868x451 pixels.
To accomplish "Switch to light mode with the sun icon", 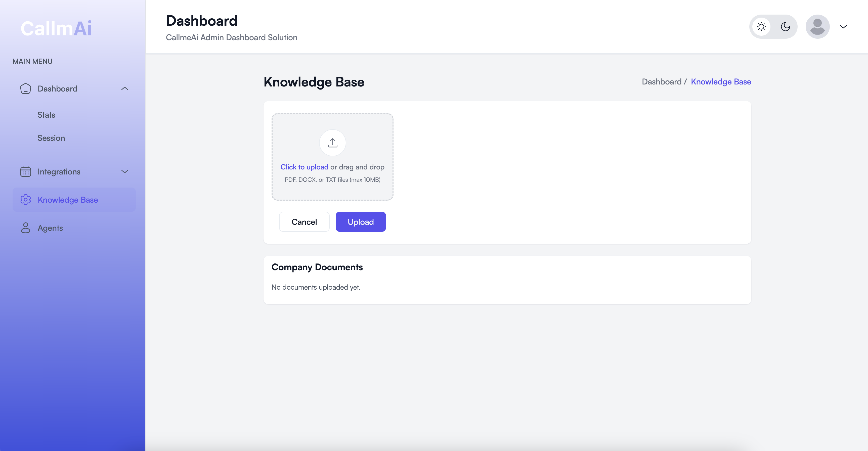I will [x=761, y=27].
